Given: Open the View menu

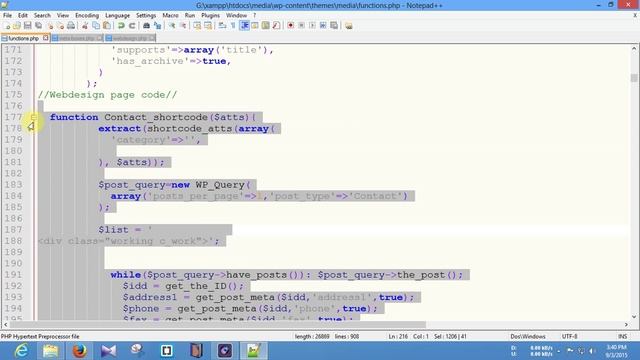Looking at the screenshot, I should (62, 15).
